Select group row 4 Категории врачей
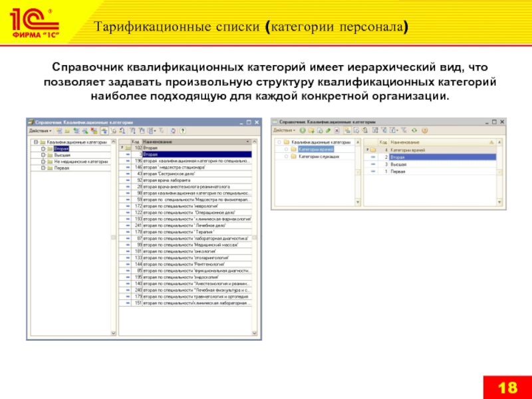This screenshot has width=532, height=399. [x=430, y=150]
